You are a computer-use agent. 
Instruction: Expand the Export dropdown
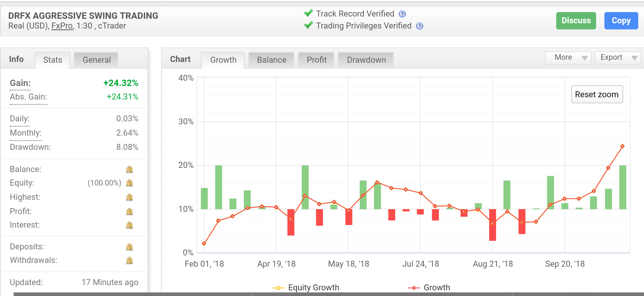(617, 57)
